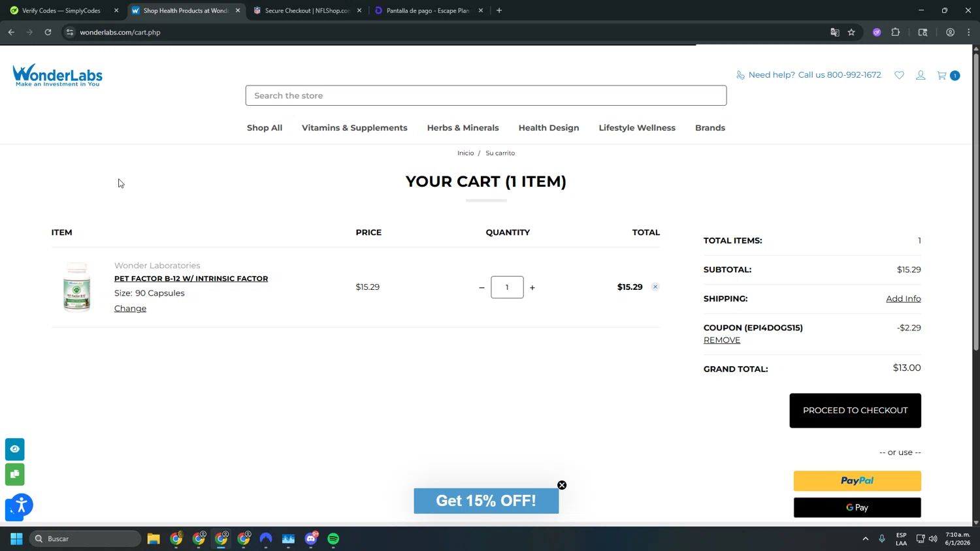The width and height of the screenshot is (980, 551).
Task: Increase quantity with plus button
Action: pyautogui.click(x=532, y=287)
